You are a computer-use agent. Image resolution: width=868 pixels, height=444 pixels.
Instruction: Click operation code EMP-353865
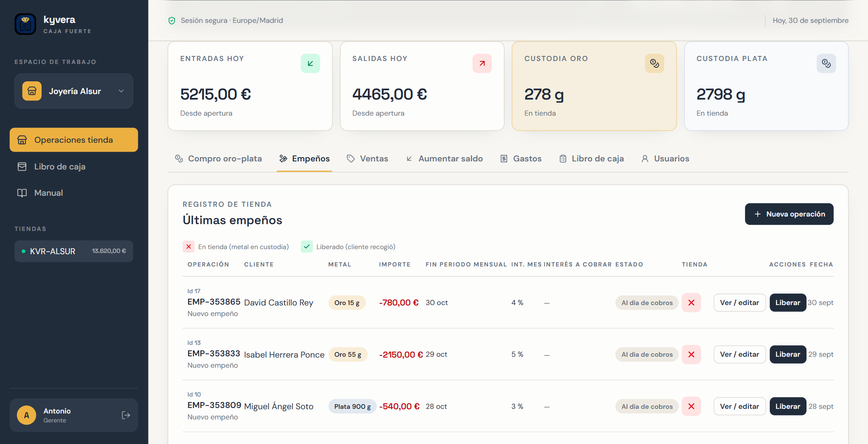pyautogui.click(x=214, y=302)
